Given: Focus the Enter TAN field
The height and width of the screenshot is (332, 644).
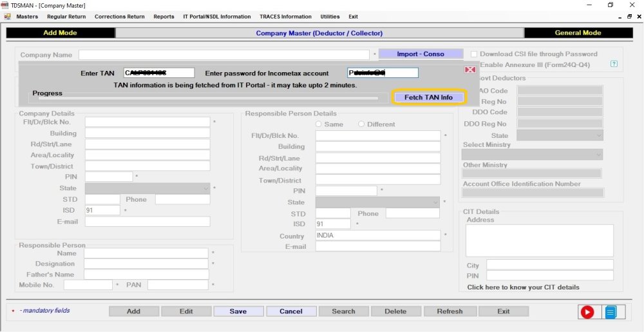Looking at the screenshot, I should coord(159,73).
